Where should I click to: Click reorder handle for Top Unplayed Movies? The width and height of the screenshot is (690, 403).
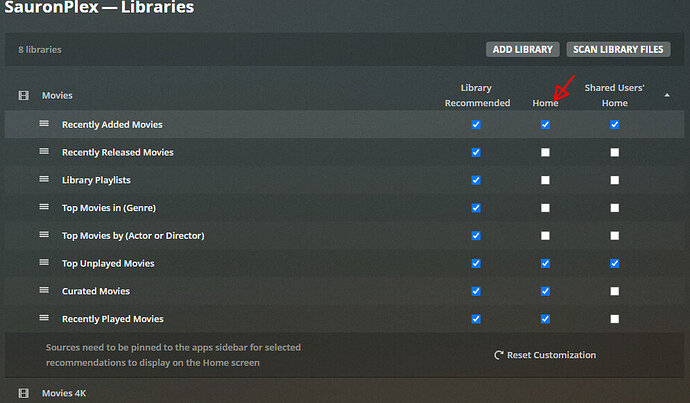point(44,262)
